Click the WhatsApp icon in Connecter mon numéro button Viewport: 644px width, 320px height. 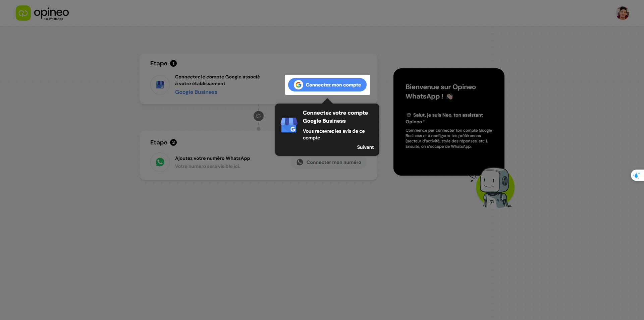(300, 162)
